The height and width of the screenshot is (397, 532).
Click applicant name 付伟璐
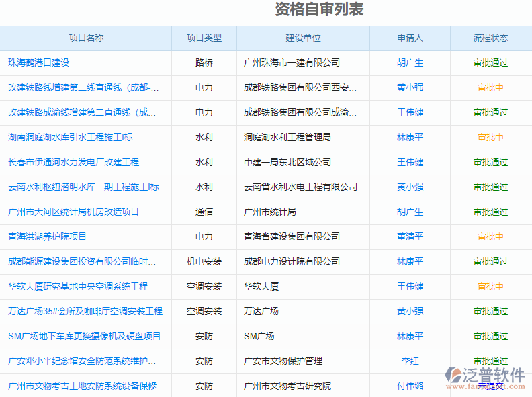[410, 386]
